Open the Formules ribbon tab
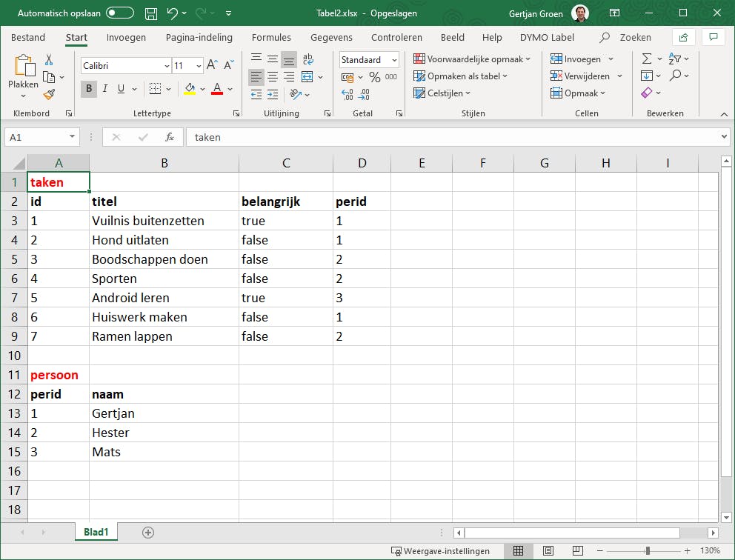Screen dimensions: 735x560 [271, 37]
